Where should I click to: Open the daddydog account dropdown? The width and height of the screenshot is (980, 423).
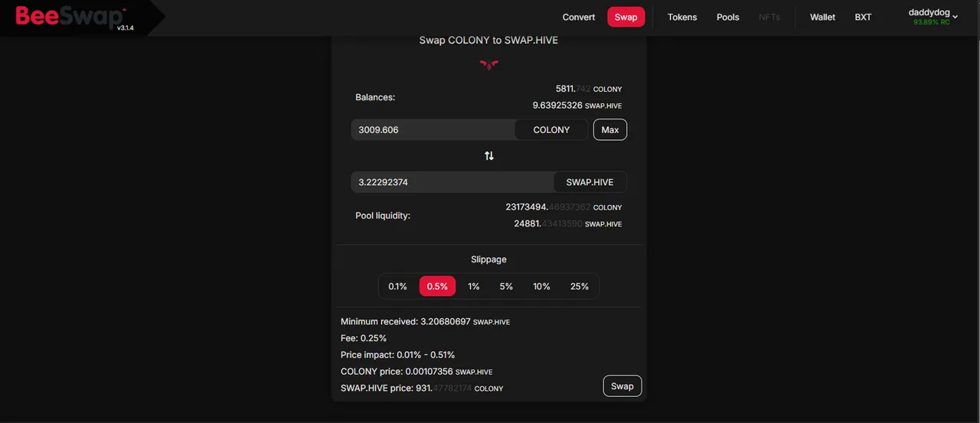pyautogui.click(x=933, y=17)
